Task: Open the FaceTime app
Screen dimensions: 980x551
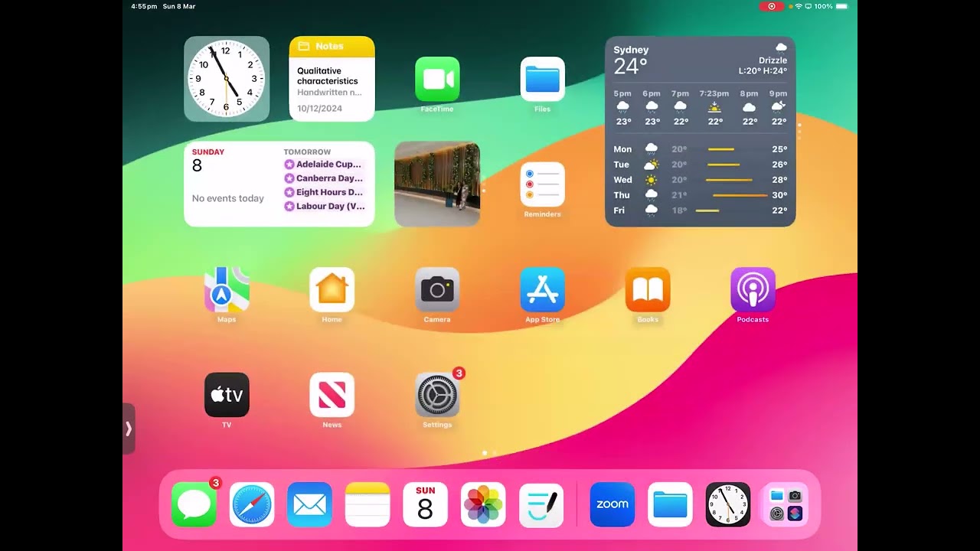Action: (x=437, y=80)
